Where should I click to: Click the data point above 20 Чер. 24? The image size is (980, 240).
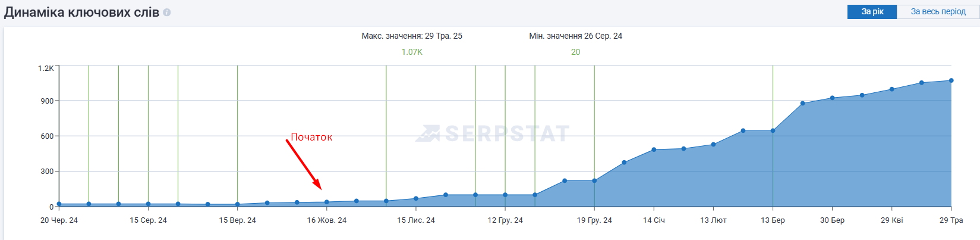59,204
